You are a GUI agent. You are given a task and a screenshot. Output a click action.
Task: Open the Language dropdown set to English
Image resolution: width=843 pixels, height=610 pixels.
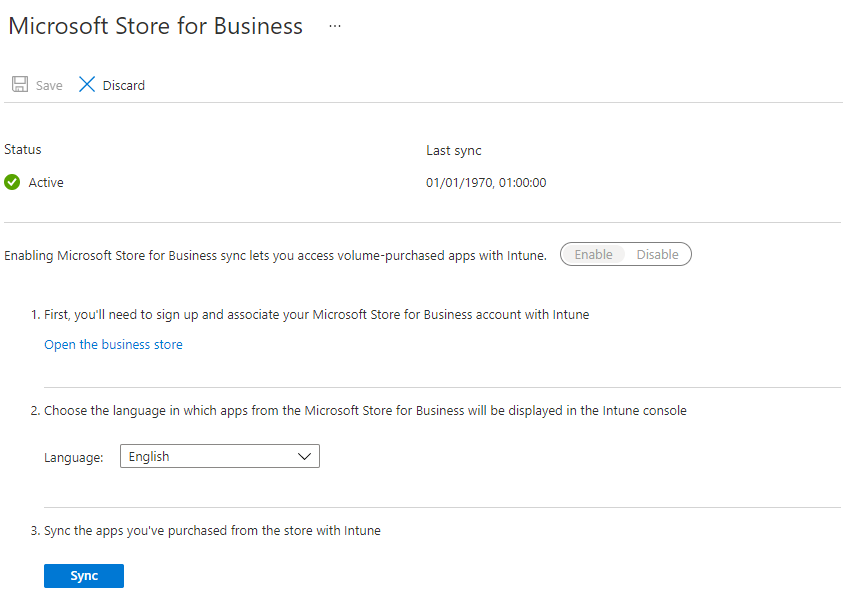[x=220, y=456]
